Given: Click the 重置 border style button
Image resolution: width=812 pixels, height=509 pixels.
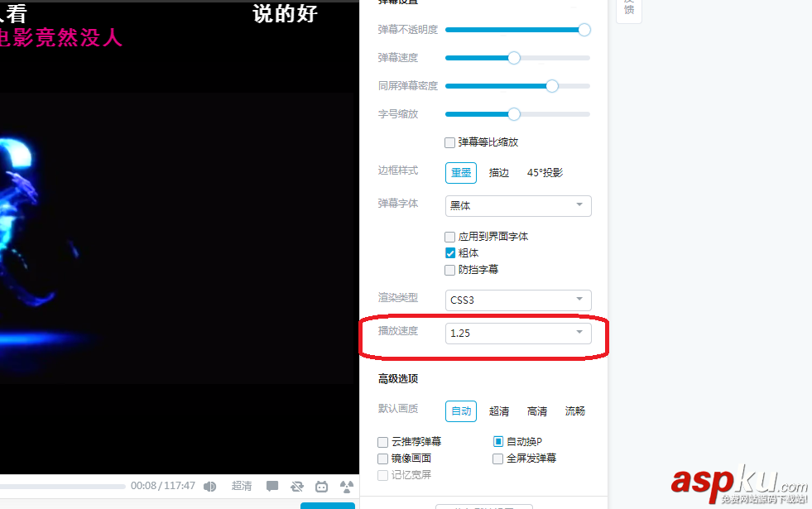Looking at the screenshot, I should click(460, 173).
